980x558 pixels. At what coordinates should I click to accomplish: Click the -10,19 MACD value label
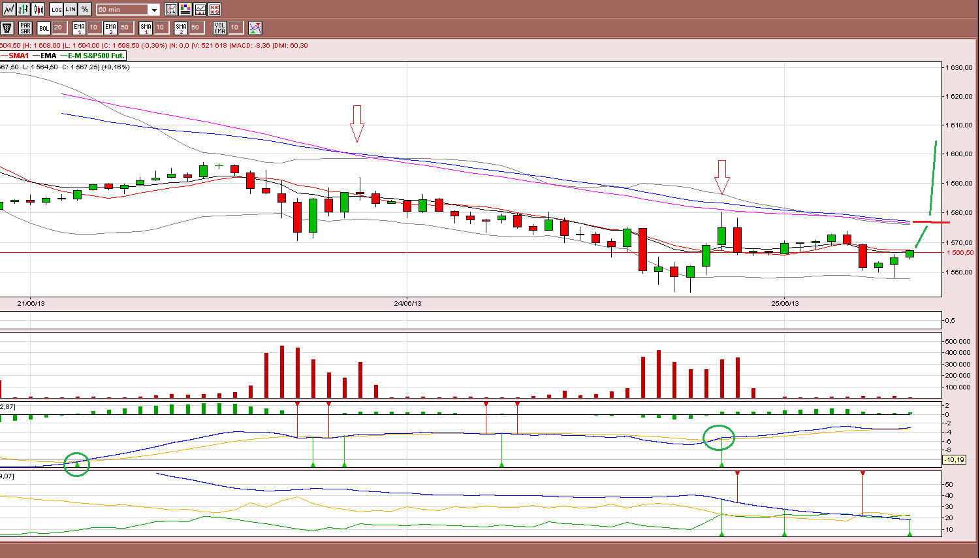[x=955, y=460]
